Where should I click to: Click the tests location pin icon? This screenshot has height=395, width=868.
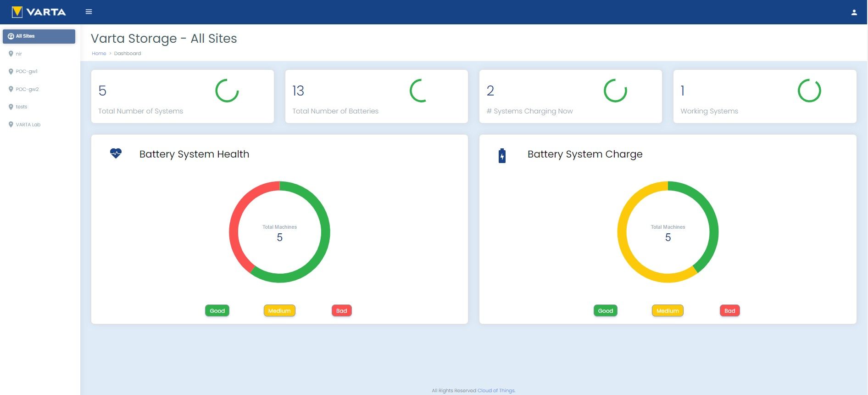(11, 107)
